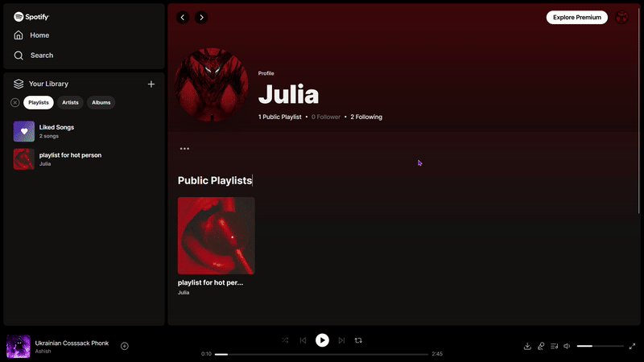644x362 pixels.
Task: Open the Ukrainian Cosssack Phonk track title
Action: (72, 343)
